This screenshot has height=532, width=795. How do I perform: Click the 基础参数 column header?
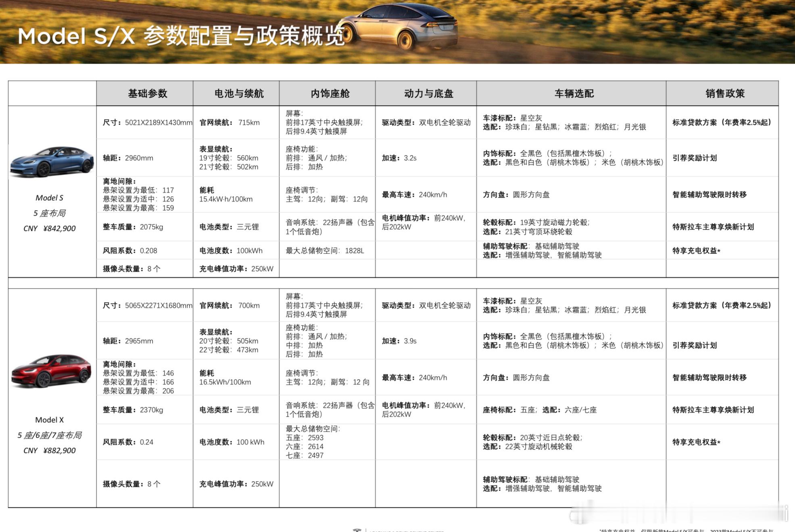(x=147, y=94)
